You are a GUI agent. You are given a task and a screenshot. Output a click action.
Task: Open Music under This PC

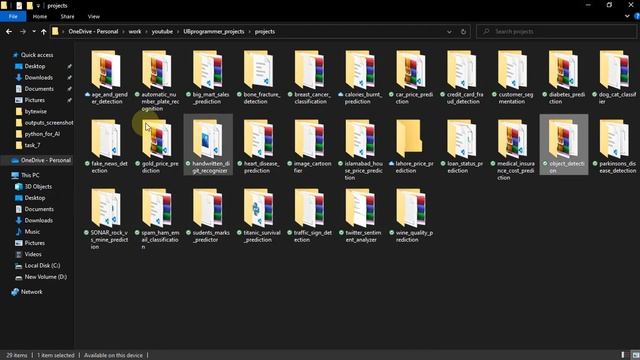click(32, 231)
